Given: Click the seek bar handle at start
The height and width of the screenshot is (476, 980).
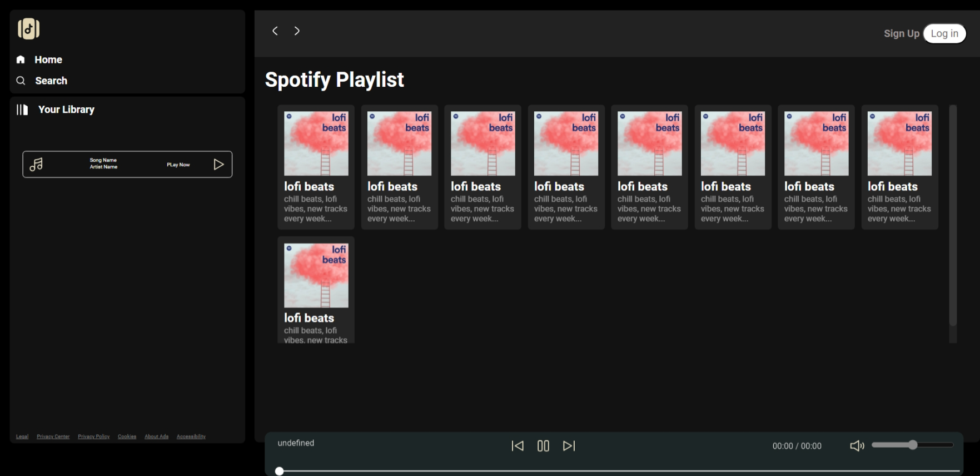Looking at the screenshot, I should pyautogui.click(x=280, y=471).
